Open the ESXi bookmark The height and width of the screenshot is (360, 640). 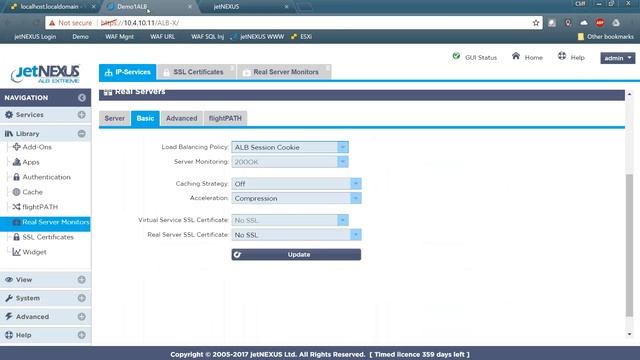point(302,37)
